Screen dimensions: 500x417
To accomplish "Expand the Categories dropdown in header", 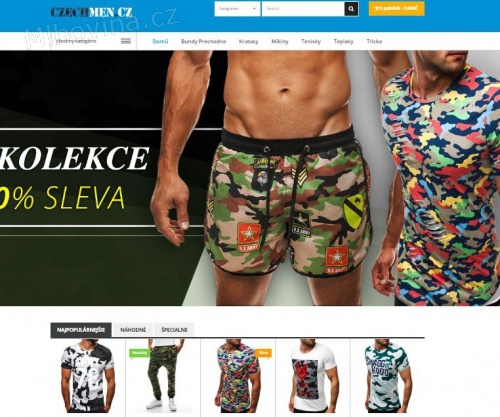I will [x=237, y=9].
